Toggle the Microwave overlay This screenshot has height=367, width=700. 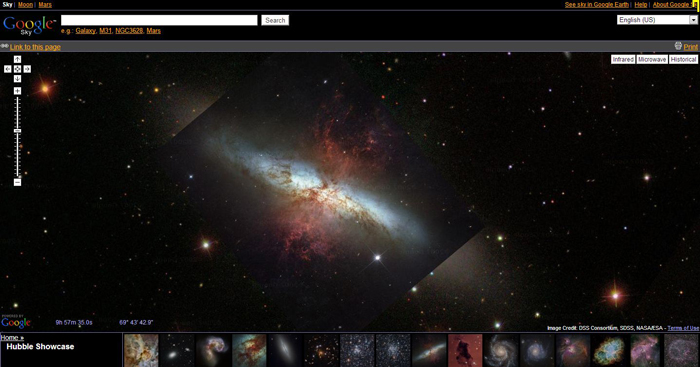[x=652, y=59]
